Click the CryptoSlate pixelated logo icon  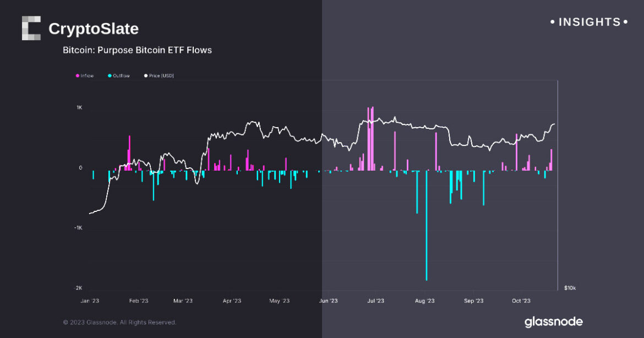tap(31, 28)
